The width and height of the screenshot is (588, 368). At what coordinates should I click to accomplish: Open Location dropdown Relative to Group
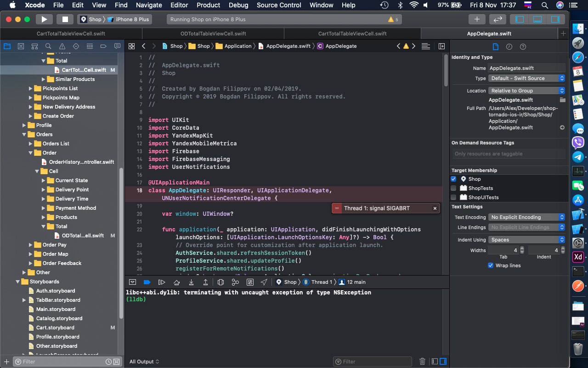pos(526,91)
